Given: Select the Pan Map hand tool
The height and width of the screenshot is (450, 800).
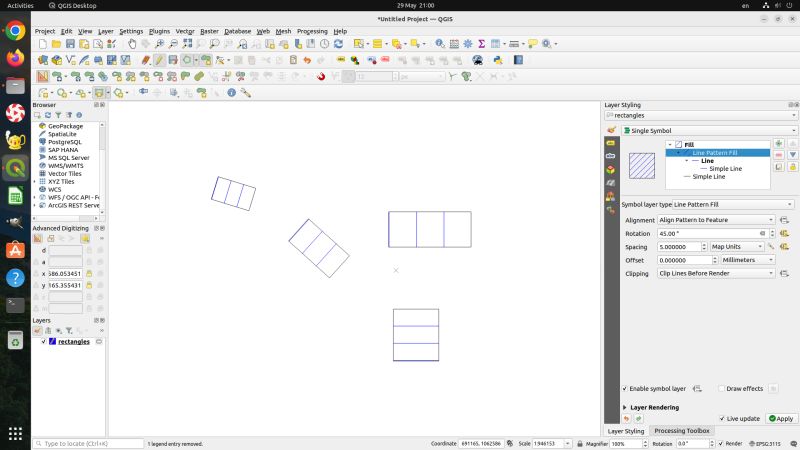Looking at the screenshot, I should click(x=132, y=44).
